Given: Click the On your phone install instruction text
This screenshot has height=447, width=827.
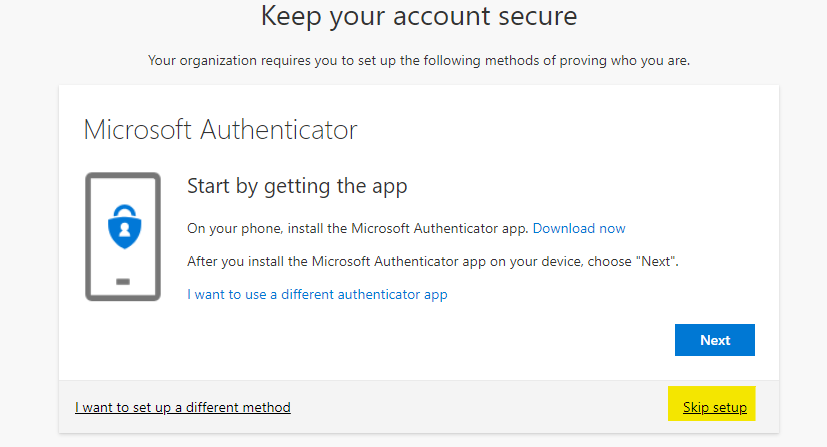Looking at the screenshot, I should click(x=358, y=228).
